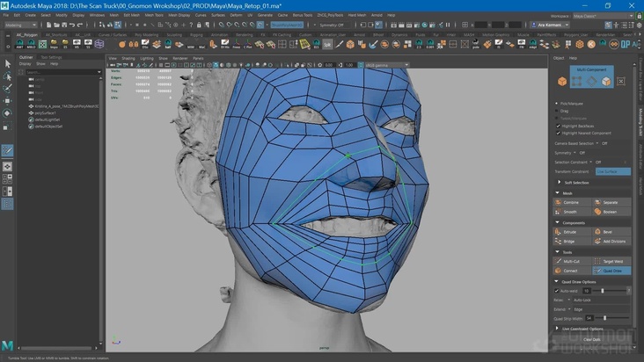The height and width of the screenshot is (362, 644).
Task: Click the purple wireframe cube shelf icon
Action: (x=99, y=44)
